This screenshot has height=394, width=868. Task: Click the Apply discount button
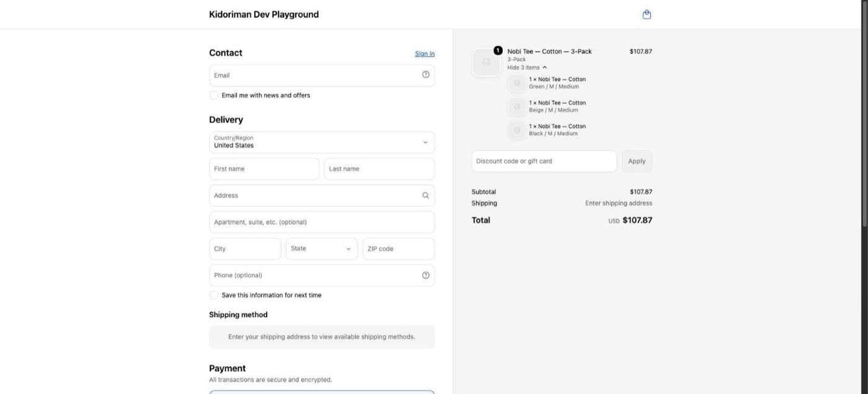637,161
